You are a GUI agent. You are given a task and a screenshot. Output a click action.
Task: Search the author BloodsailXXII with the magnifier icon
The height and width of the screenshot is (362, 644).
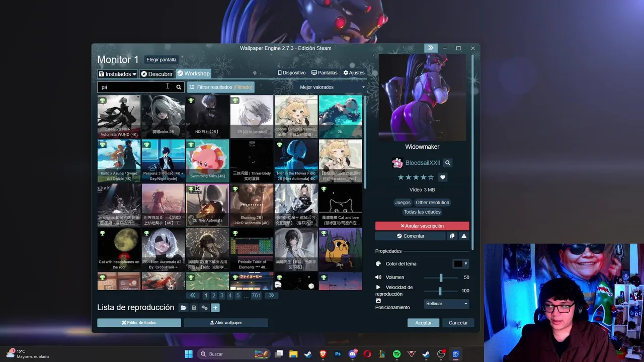click(448, 163)
